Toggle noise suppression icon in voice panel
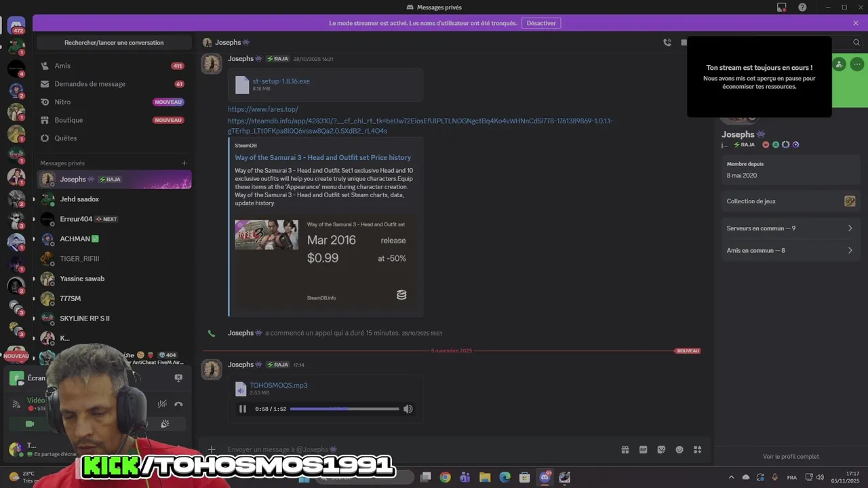 point(162,404)
